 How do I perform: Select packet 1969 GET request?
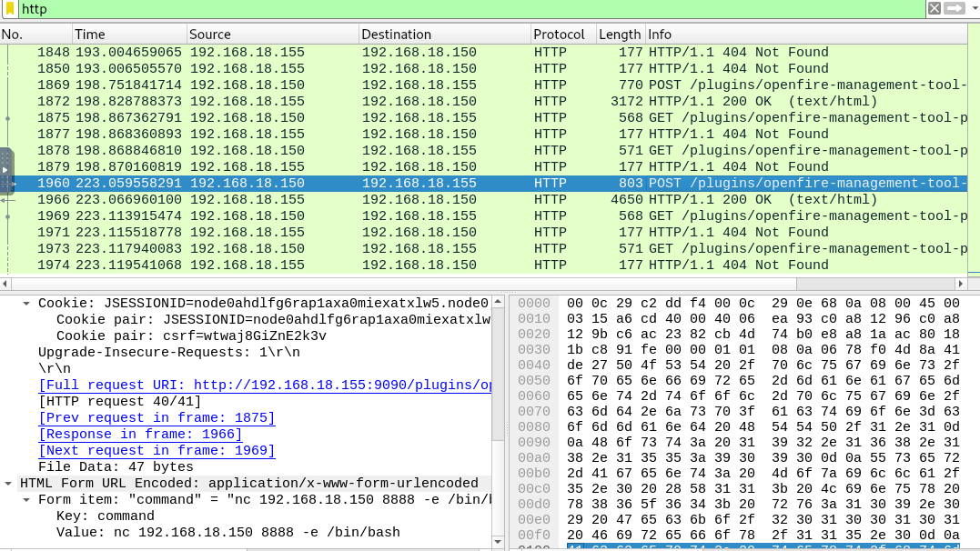[x=484, y=216]
